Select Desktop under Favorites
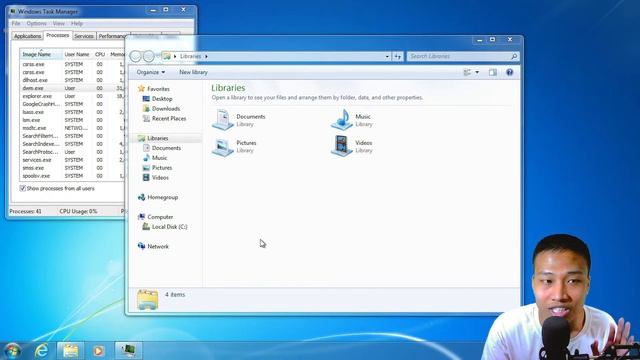Screen dimensions: 640x360 [x=162, y=99]
